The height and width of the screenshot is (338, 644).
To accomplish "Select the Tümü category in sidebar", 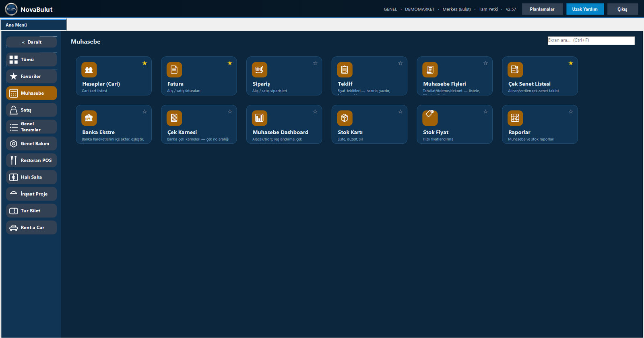I will 31,60.
